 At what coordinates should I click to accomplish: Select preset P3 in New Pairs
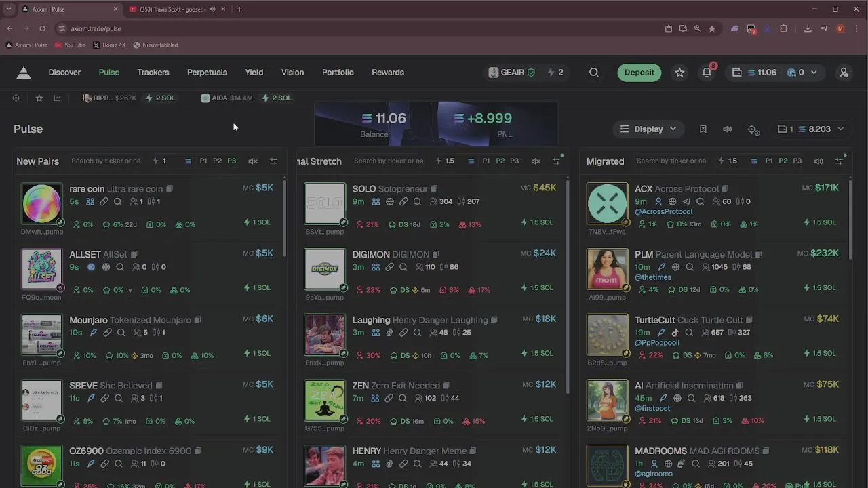232,161
